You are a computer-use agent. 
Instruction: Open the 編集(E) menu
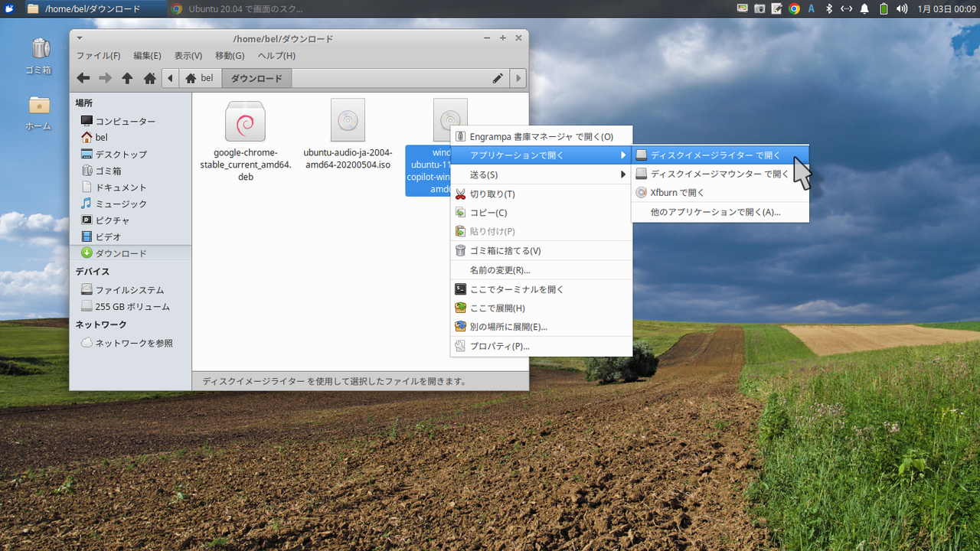147,56
